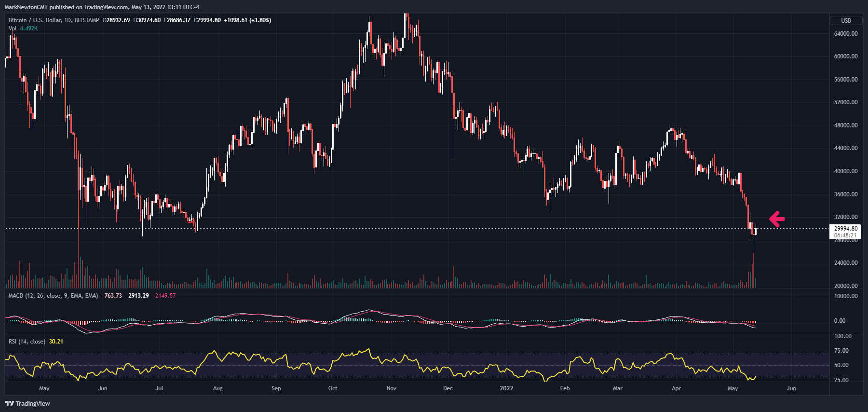Viewport: 868px width, 412px height.
Task: Click the Apr label on the time axis
Action: (x=676, y=388)
